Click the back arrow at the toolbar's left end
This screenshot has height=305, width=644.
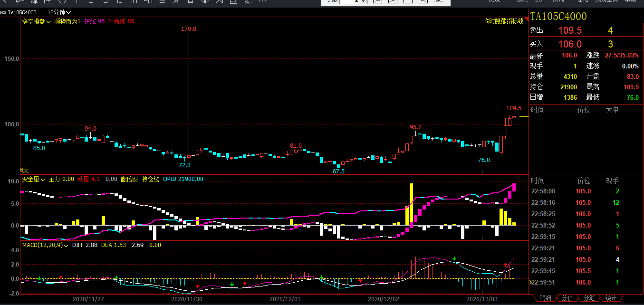pyautogui.click(x=4, y=1)
